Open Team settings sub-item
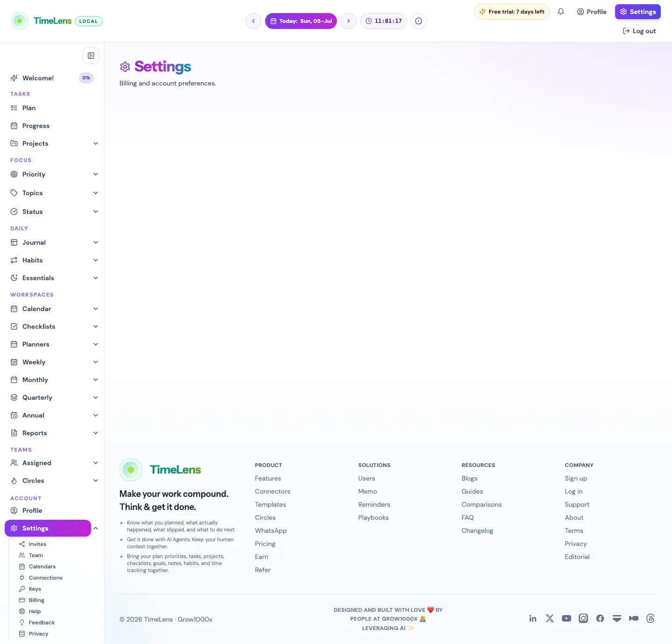Image resolution: width=672 pixels, height=644 pixels. point(36,555)
